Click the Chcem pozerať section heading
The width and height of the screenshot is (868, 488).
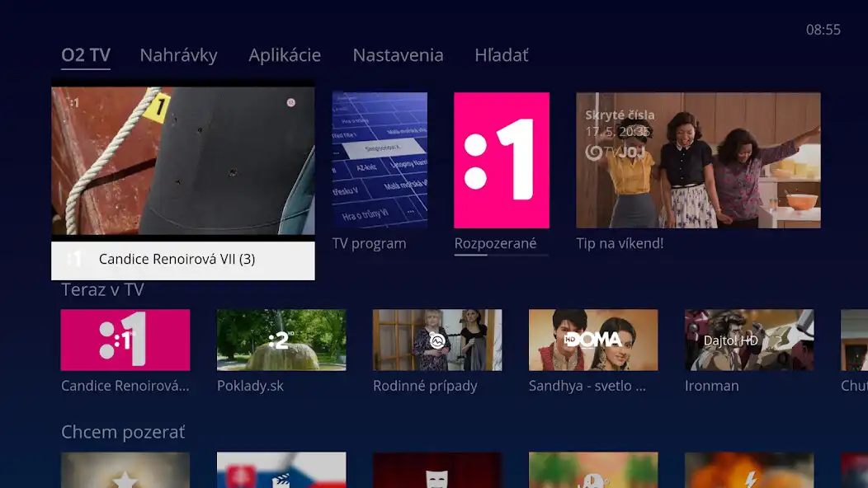[123, 432]
